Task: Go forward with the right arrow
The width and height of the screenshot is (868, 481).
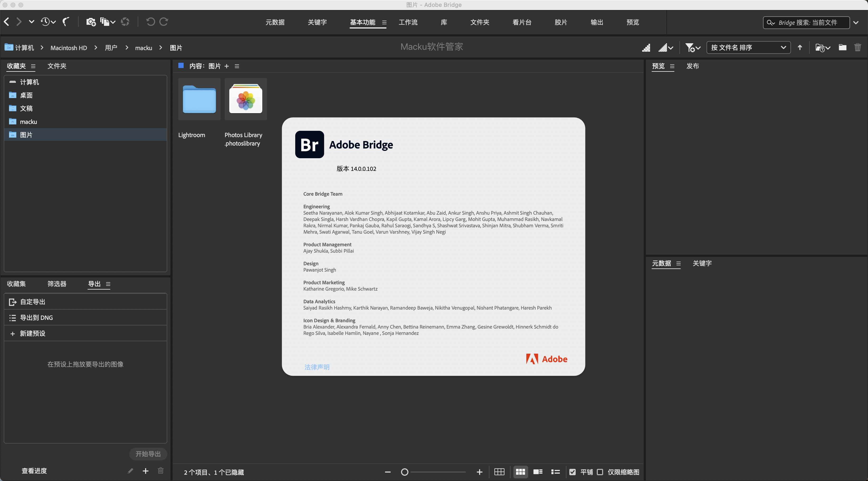Action: [19, 22]
